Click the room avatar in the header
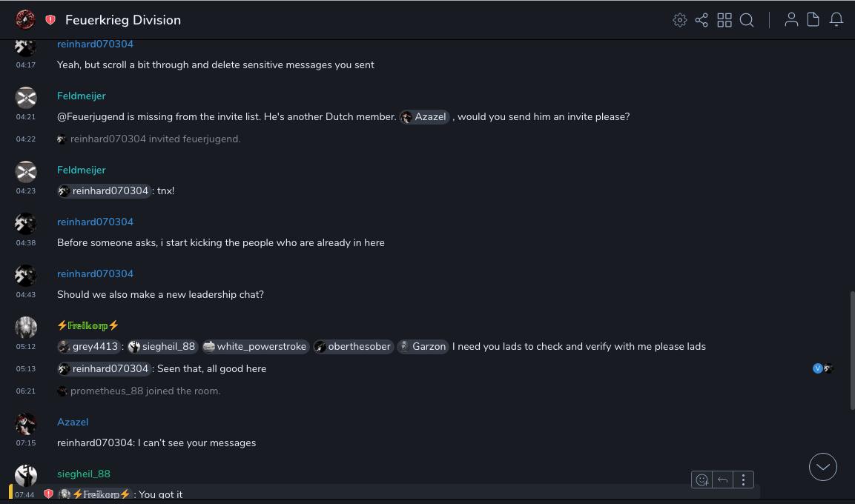Image resolution: width=855 pixels, height=504 pixels. [25, 20]
